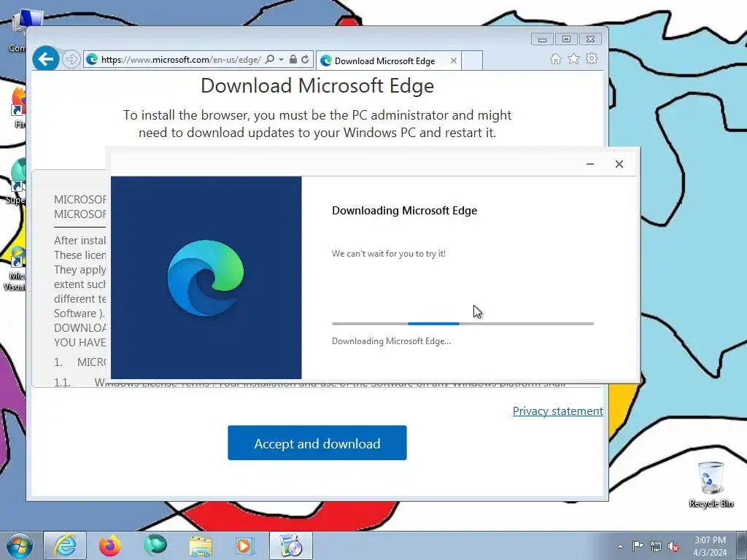Select the Download Microsoft Edge tab
Screen dimensions: 747x560
388,61
